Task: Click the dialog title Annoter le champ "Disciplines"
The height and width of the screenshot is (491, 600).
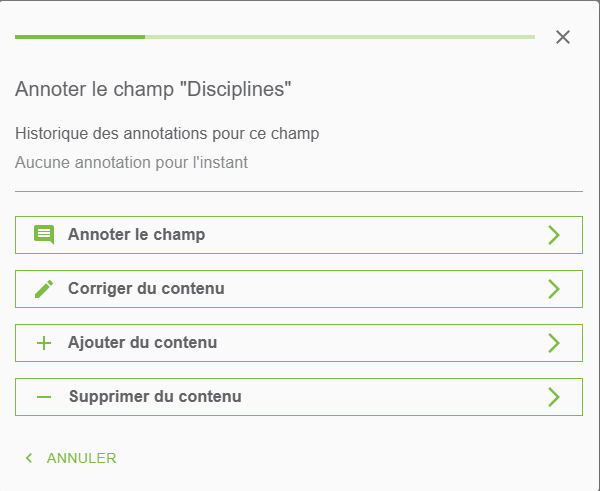Action: (x=153, y=89)
